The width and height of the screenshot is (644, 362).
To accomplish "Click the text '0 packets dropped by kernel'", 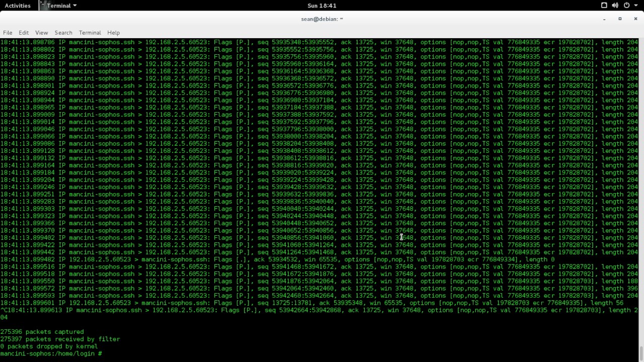I will 49,346.
